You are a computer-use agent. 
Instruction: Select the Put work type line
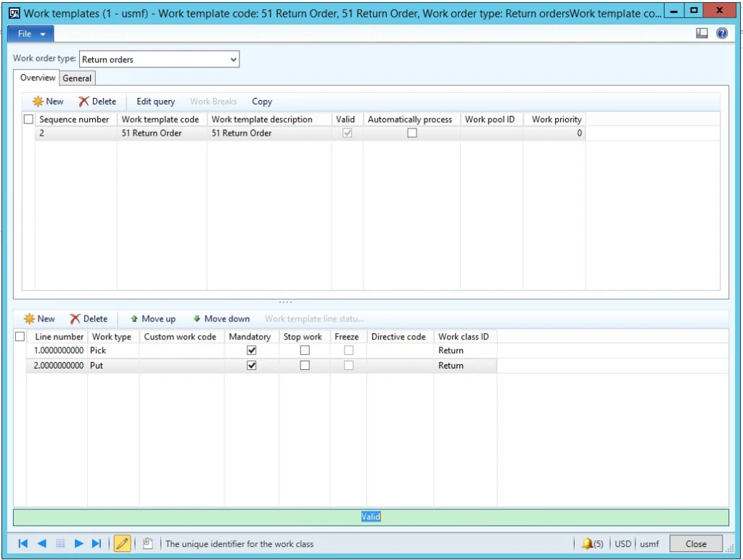112,365
